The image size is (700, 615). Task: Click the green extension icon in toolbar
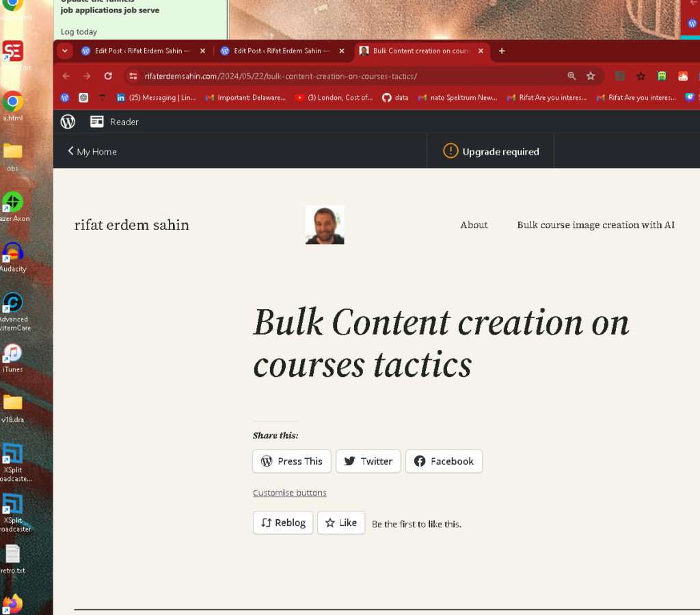pyautogui.click(x=662, y=77)
